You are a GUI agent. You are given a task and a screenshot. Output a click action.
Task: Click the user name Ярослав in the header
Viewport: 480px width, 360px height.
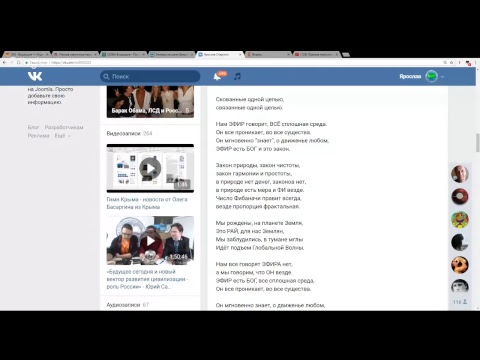pyautogui.click(x=410, y=76)
